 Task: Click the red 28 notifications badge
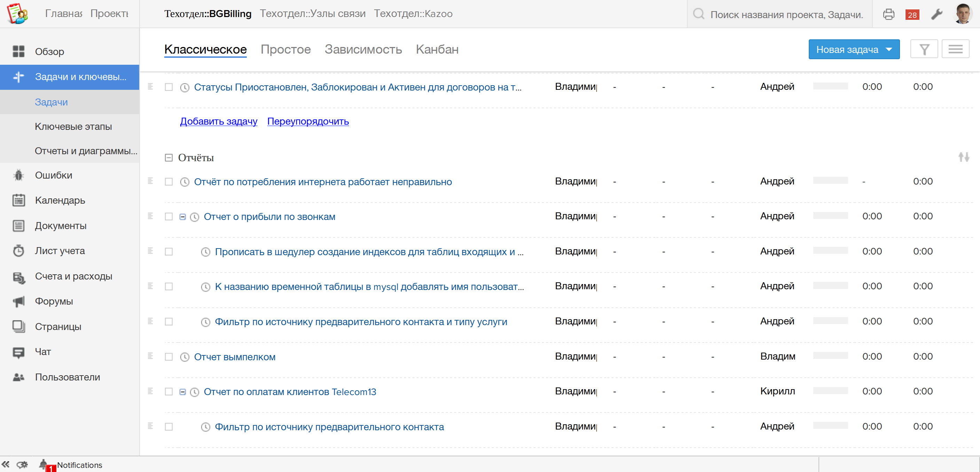tap(912, 15)
